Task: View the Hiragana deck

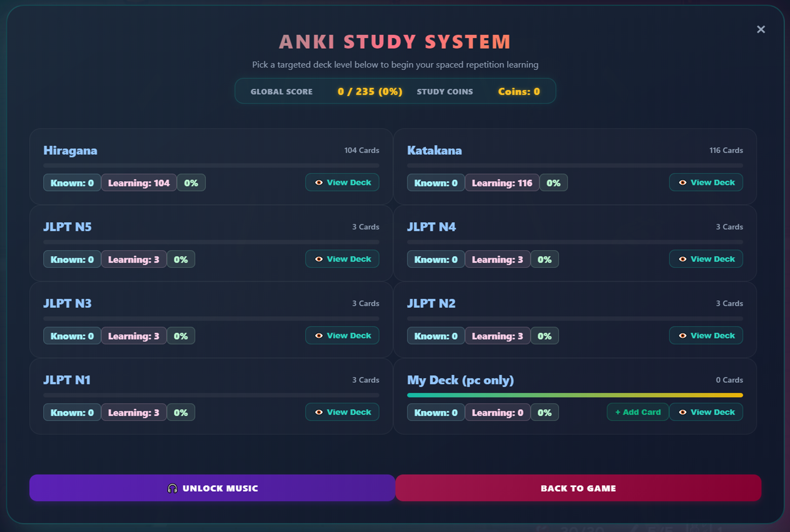Action: [342, 183]
